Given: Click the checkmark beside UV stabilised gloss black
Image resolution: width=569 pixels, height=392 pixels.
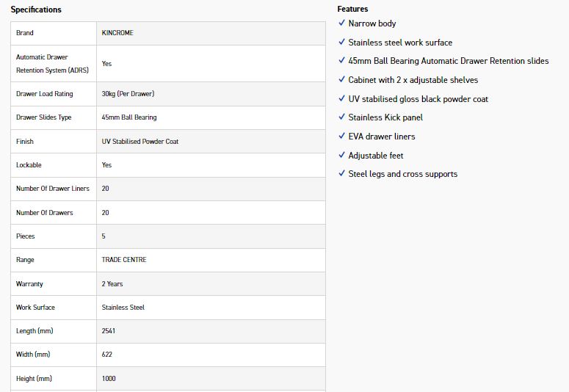Looking at the screenshot, I should pyautogui.click(x=341, y=98).
